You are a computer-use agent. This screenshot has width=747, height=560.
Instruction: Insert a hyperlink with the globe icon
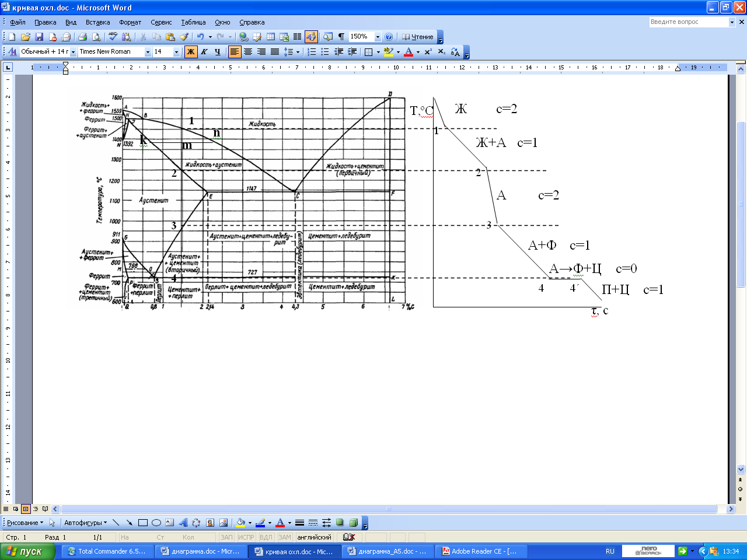click(243, 37)
